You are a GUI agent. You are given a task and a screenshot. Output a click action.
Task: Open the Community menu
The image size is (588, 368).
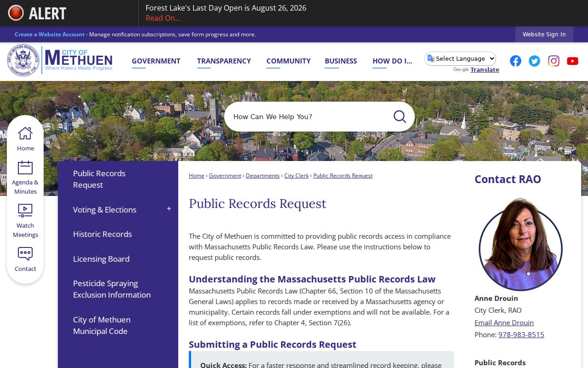pos(288,61)
